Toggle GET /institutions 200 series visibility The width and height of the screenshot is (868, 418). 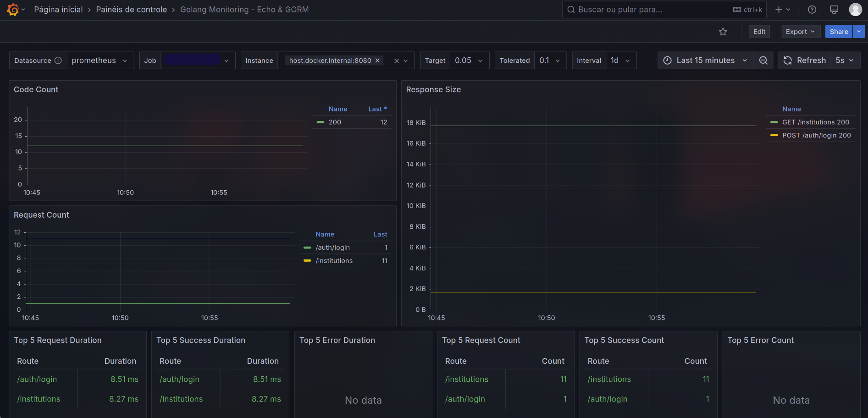click(x=815, y=122)
